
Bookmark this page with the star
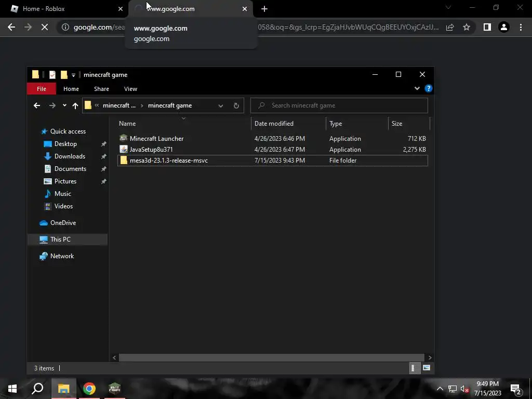click(467, 27)
